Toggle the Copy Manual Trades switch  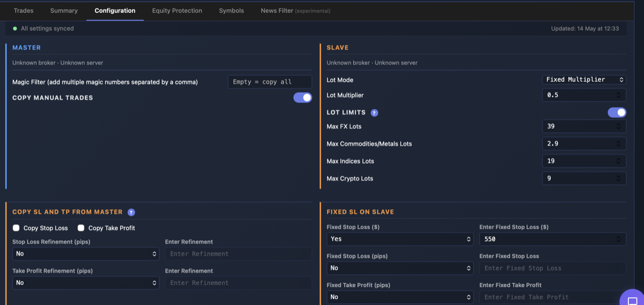tap(303, 98)
